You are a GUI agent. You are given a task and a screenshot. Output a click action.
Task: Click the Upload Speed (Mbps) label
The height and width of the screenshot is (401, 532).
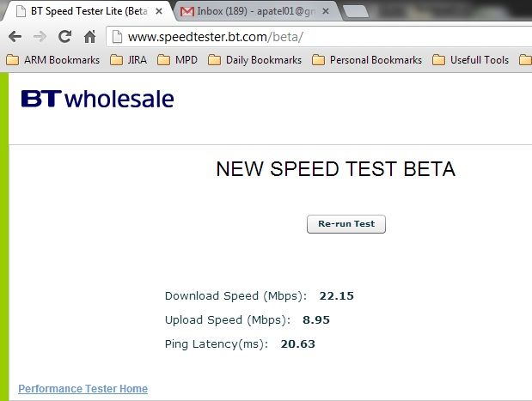coord(228,320)
